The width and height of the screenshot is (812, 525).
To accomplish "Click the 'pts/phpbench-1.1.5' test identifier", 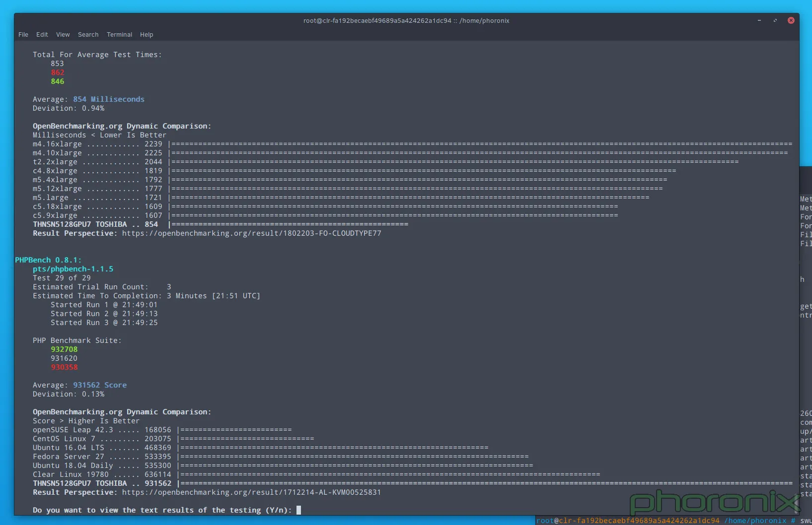I will 73,269.
